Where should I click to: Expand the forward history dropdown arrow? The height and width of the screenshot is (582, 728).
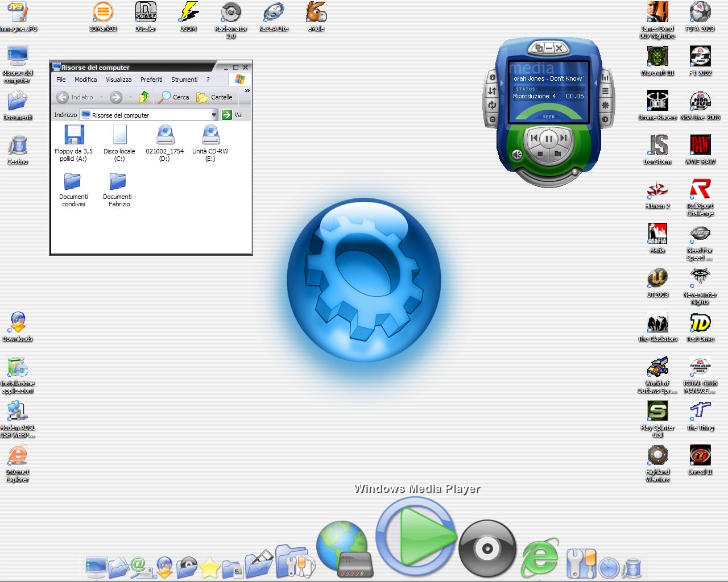click(130, 97)
